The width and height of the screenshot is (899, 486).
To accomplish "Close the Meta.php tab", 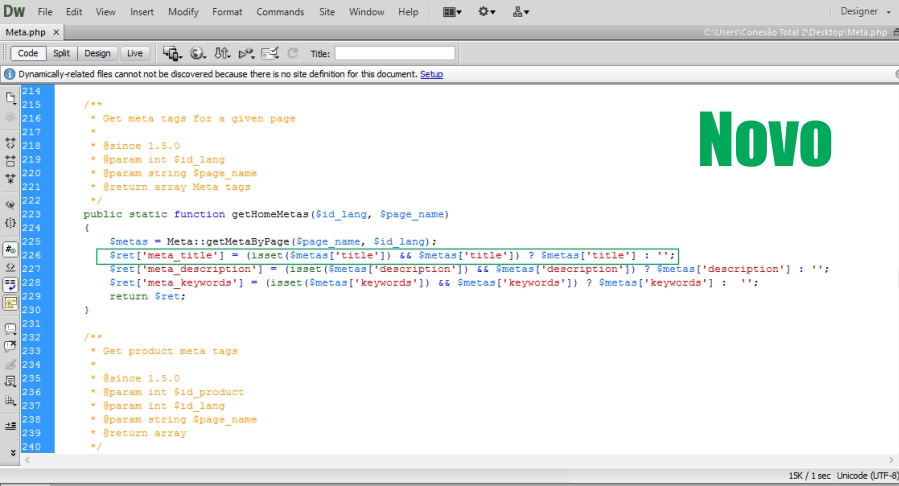I will (x=56, y=32).
